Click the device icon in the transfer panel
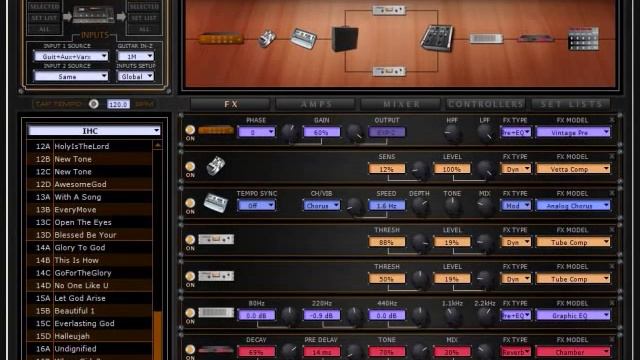Screen dimensions: 640x360 coord(93,15)
